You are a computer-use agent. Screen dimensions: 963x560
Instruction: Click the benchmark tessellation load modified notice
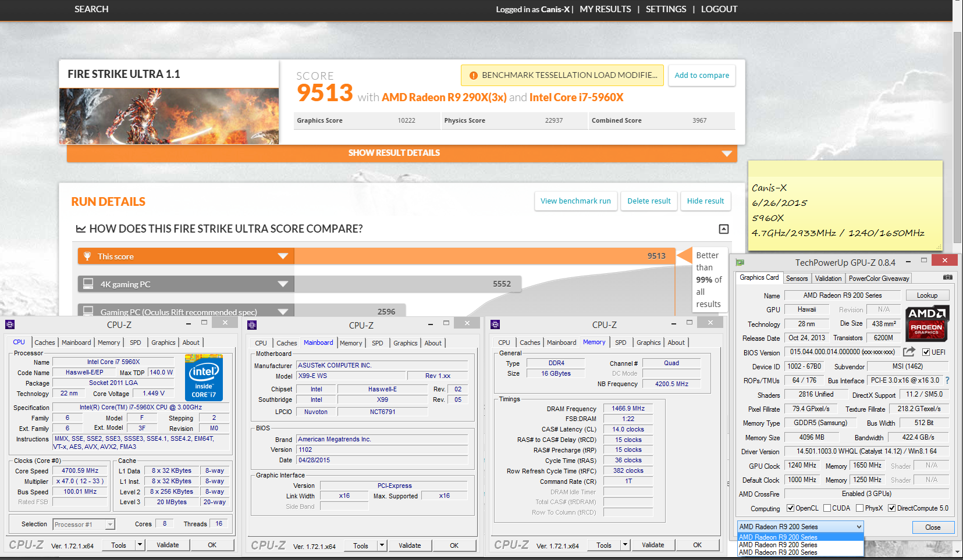click(x=562, y=76)
